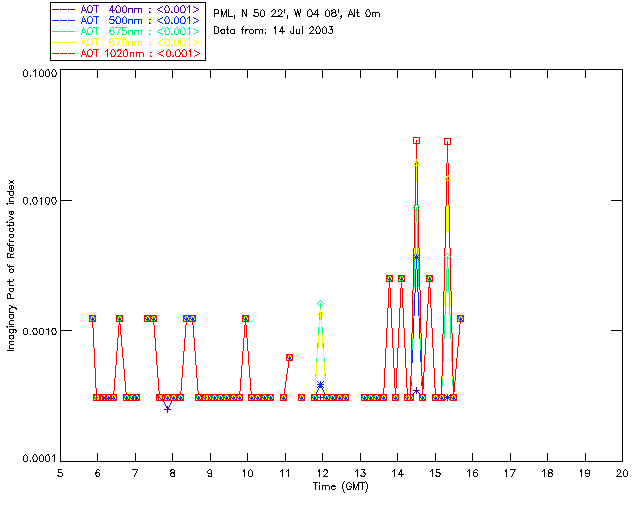Click the yellow triangle marker atop the 15.3 GMT peak

[x=447, y=178]
